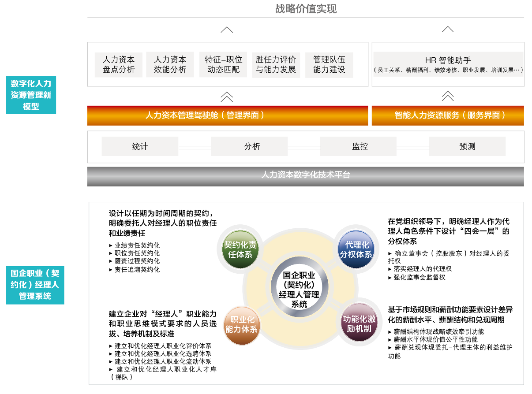This screenshot has height=394, width=532.
Task: Click the blue 代理化分权体系 circle
Action: pyautogui.click(x=356, y=250)
